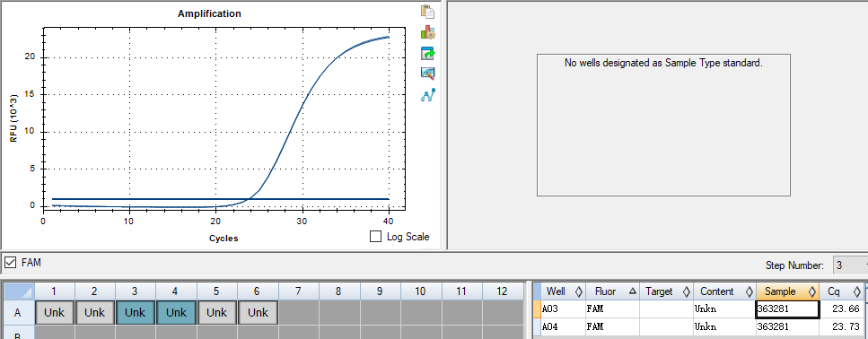This screenshot has width=868, height=339.
Task: Select plate column 12 header
Action: (x=502, y=291)
